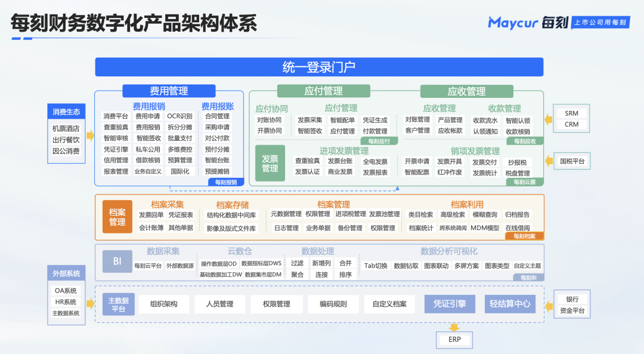Select 元数据管理 cell
This screenshot has width=644, height=354.
286,214
